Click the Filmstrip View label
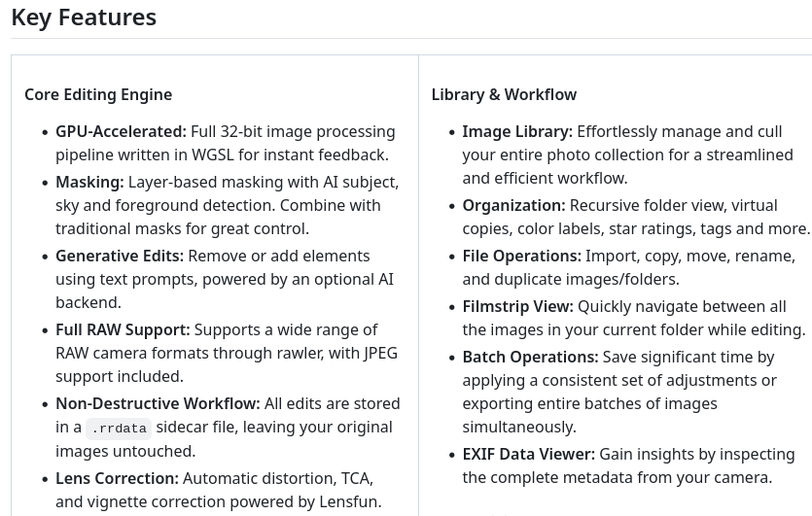This screenshot has height=516, width=812. [x=517, y=306]
